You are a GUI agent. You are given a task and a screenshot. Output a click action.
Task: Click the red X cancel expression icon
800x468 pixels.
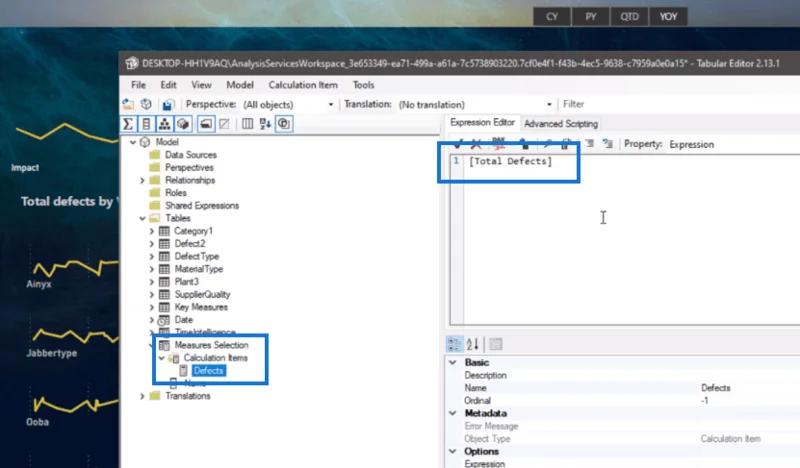(x=476, y=144)
